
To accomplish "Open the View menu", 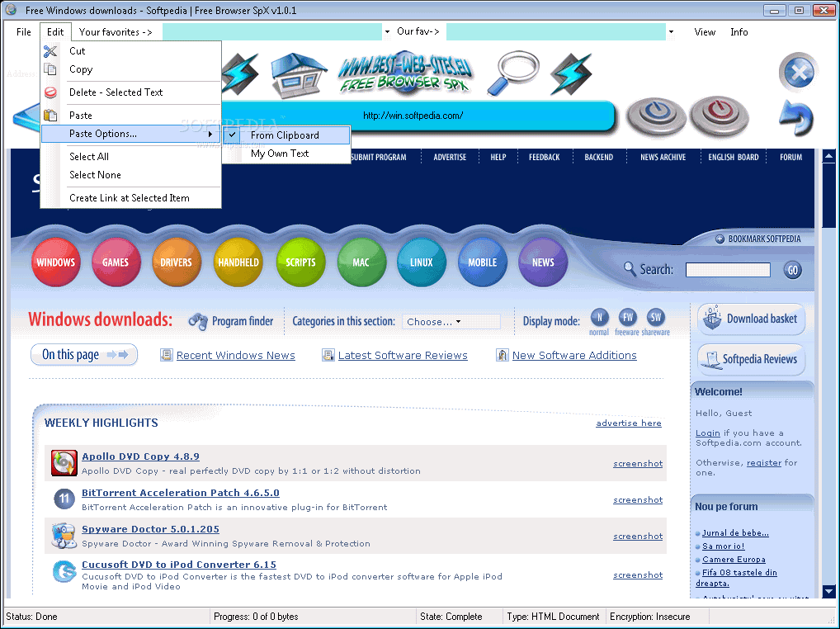I will point(705,32).
